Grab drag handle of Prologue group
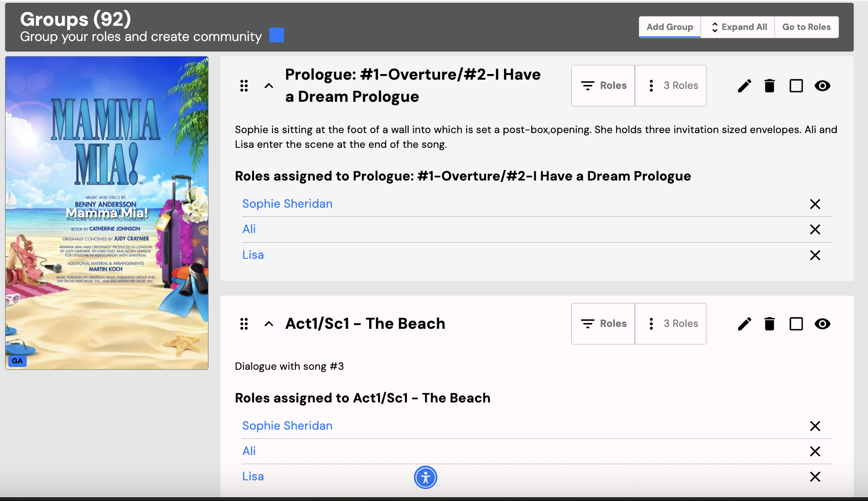Image resolution: width=868 pixels, height=501 pixels. click(x=244, y=86)
